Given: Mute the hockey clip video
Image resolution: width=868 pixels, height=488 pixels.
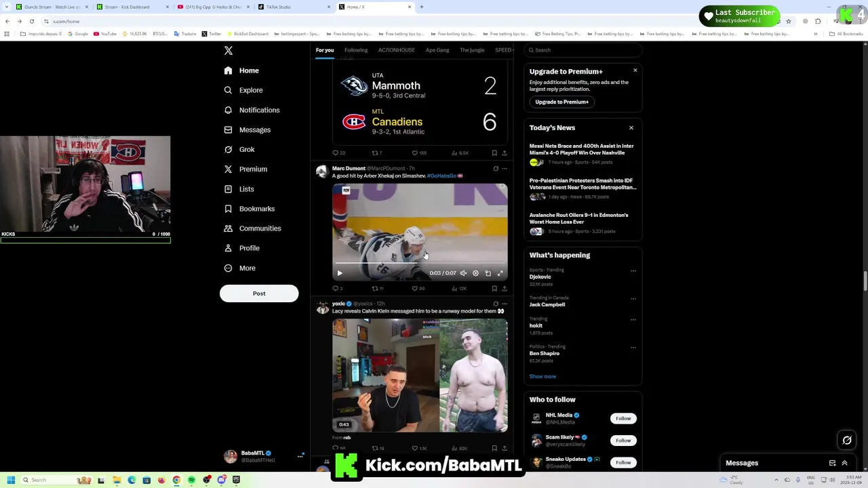Looking at the screenshot, I should click(x=463, y=273).
